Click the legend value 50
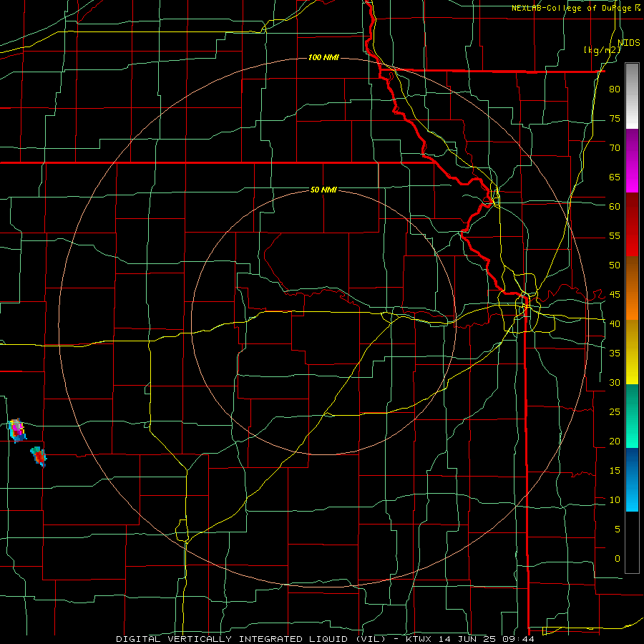This screenshot has height=644, width=644. pos(615,265)
